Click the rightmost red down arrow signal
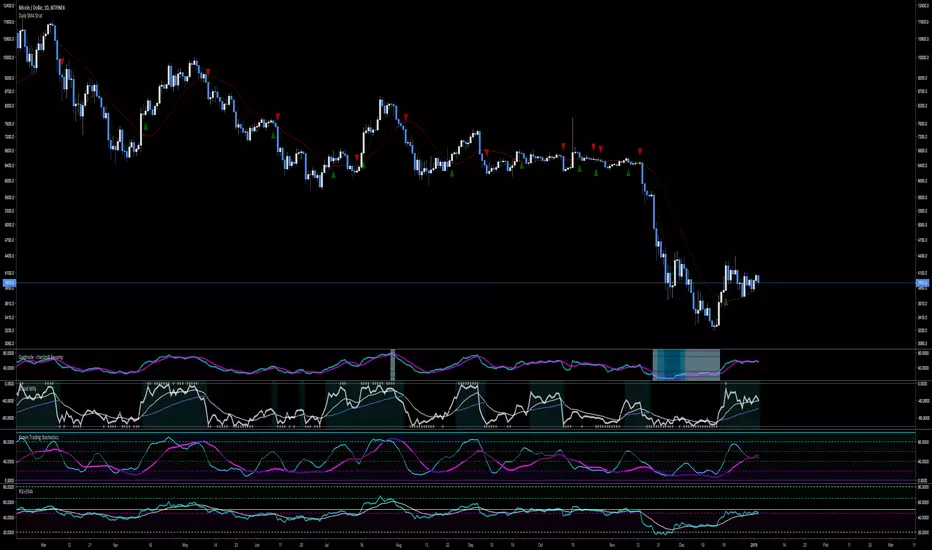Screen dimensions: 932x550 click(640, 151)
